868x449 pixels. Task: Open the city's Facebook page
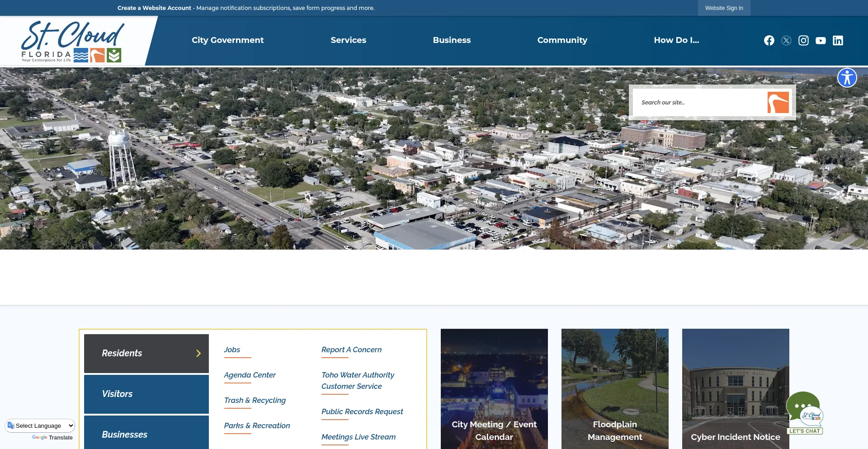click(x=769, y=40)
